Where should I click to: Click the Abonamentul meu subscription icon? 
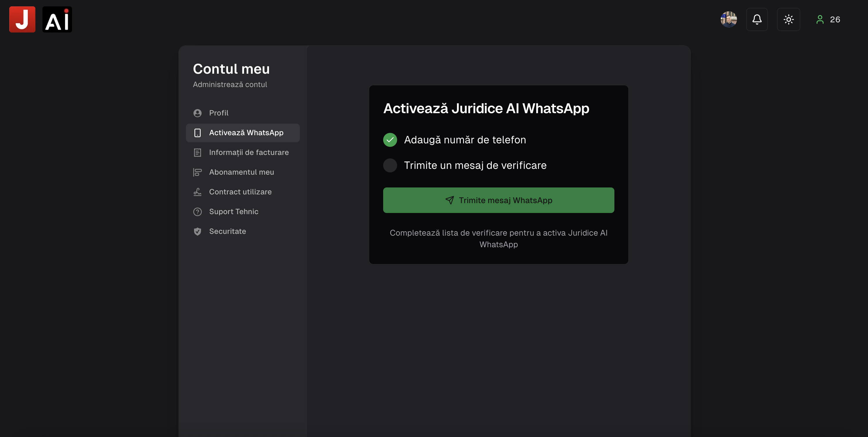[197, 172]
